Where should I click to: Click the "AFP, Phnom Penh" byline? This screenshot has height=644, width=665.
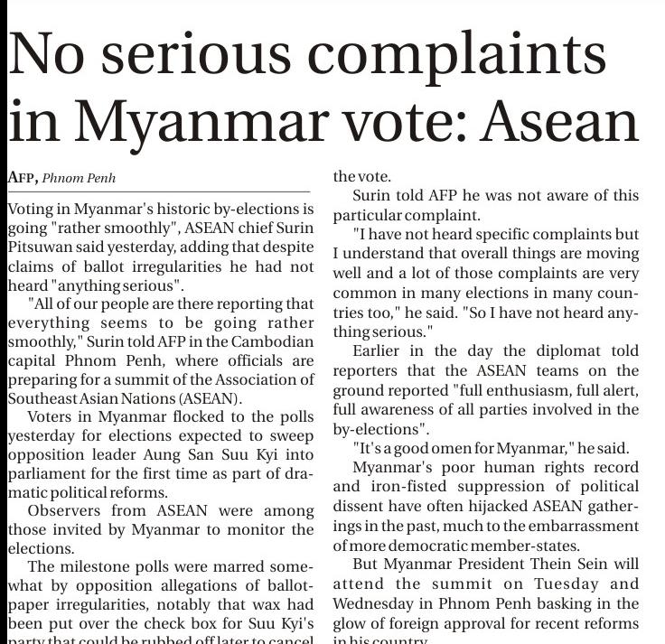[x=61, y=178]
